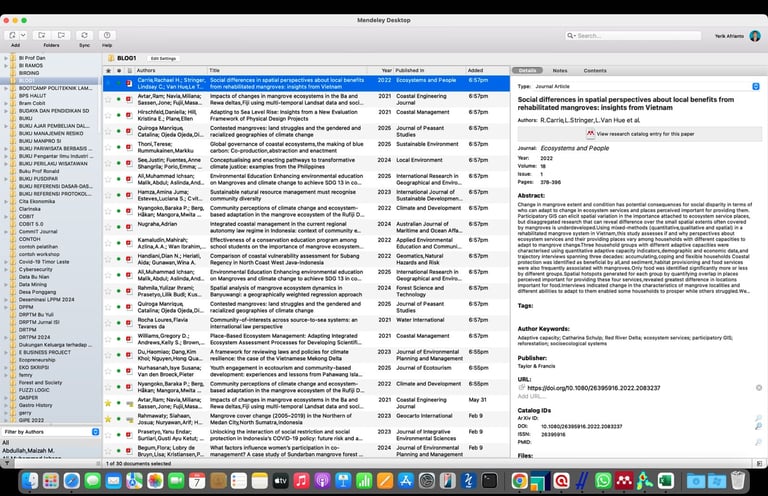The image size is (768, 496).
Task: Open the document Type dropdown
Action: pos(756,86)
